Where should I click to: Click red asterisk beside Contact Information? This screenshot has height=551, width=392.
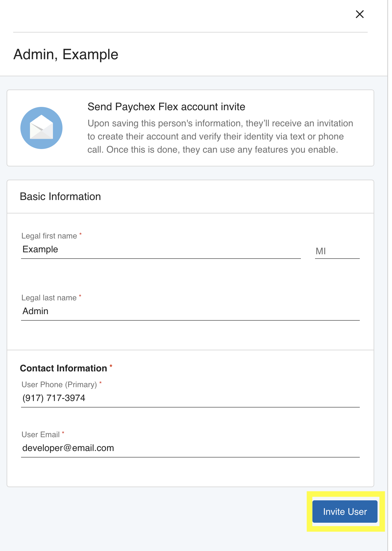click(111, 366)
